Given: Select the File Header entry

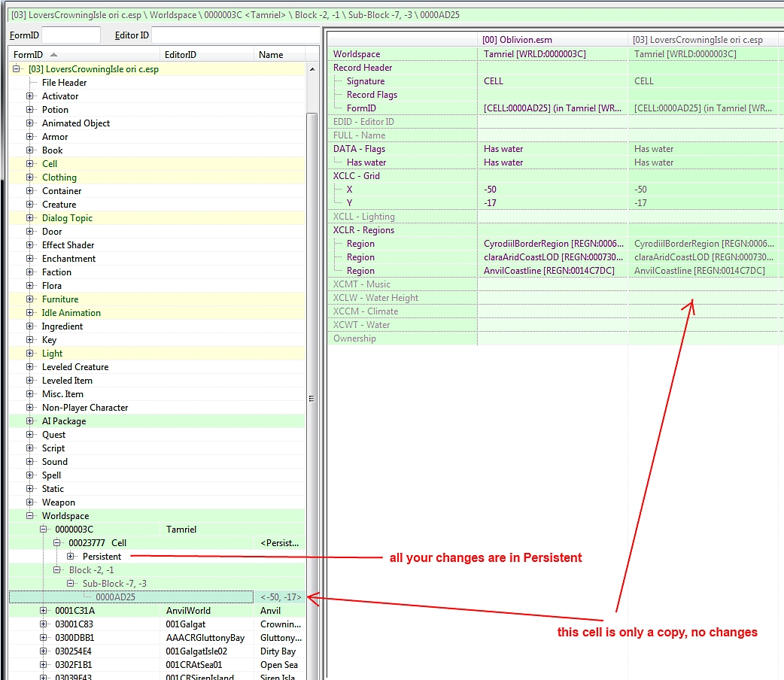Looking at the screenshot, I should click(64, 82).
